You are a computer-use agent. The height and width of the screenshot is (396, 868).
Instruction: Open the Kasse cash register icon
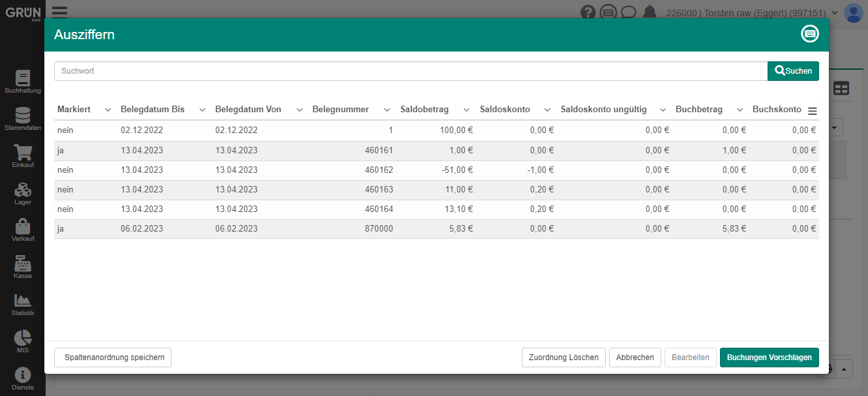coord(22,266)
